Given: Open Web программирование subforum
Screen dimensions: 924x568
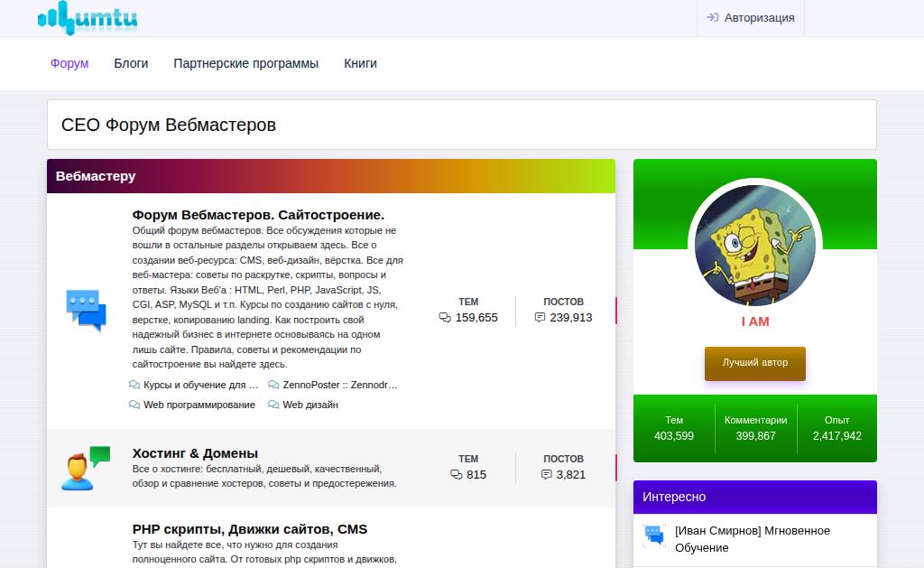Looking at the screenshot, I should [199, 405].
